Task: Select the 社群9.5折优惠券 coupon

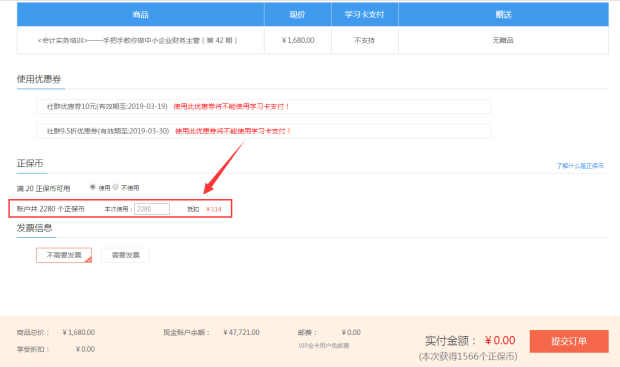Action: (264, 131)
